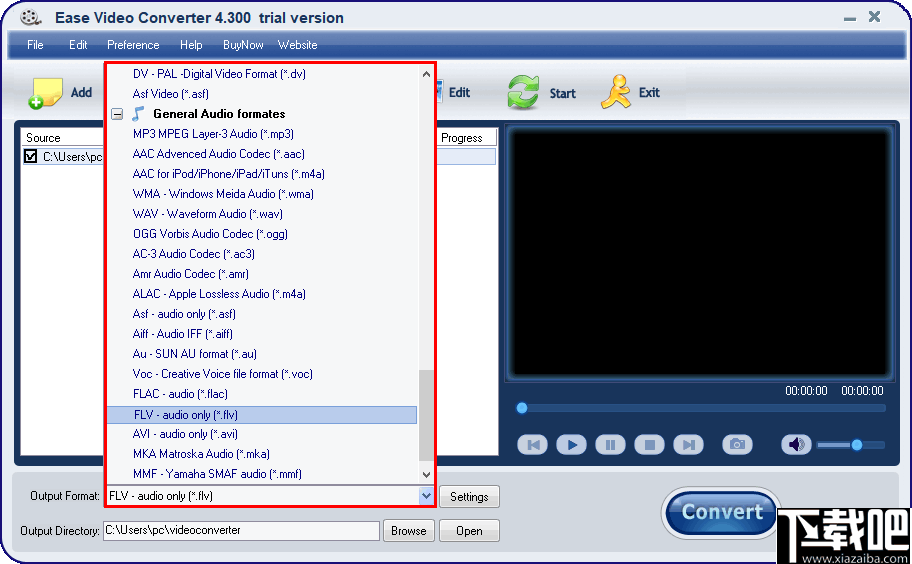Mute audio with the speaker icon
This screenshot has width=912, height=564.
point(796,445)
